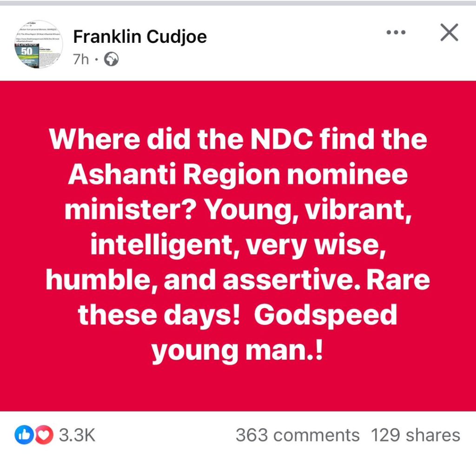Click the "Ashanti Region nominee" text line
This screenshot has width=476, height=463.
coord(238,175)
